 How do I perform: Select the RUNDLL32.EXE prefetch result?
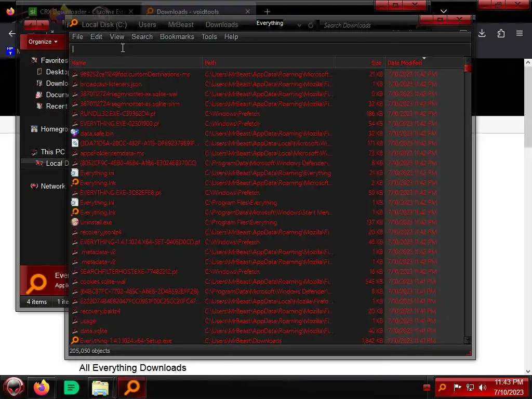point(267,114)
